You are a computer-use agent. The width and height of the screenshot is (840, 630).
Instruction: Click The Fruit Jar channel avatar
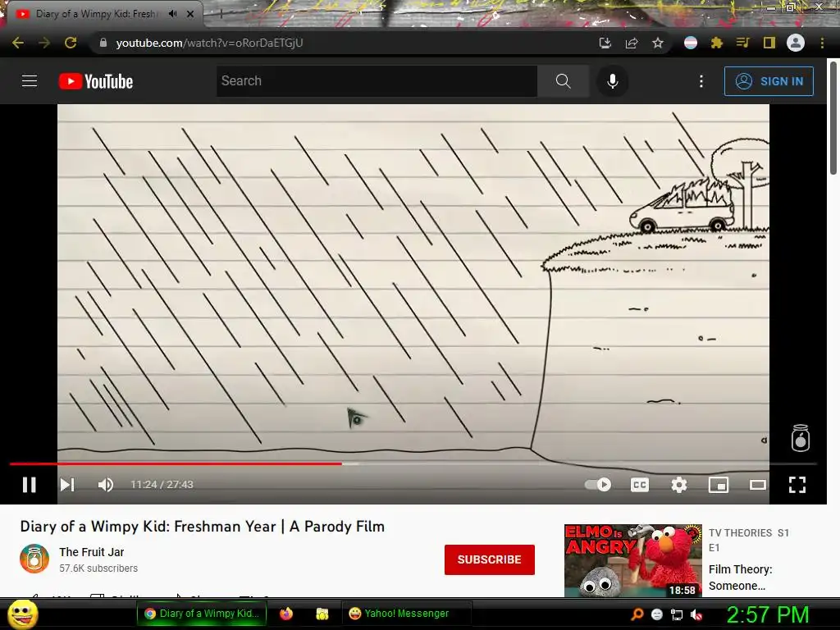(x=34, y=559)
